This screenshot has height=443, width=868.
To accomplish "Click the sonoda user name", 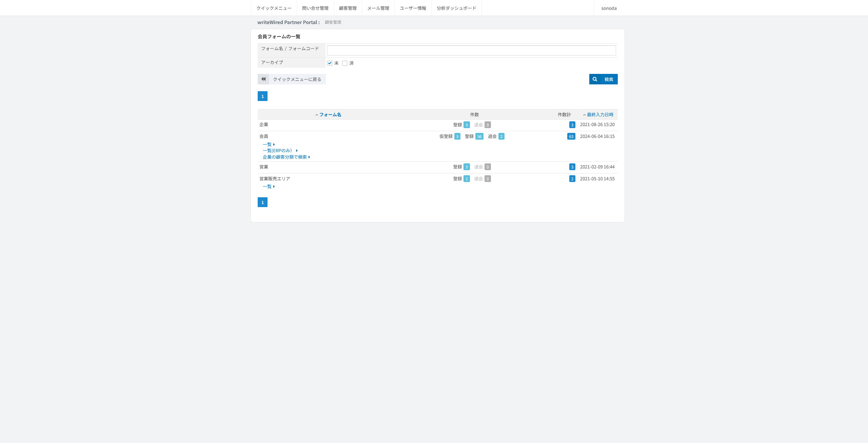I will (609, 8).
